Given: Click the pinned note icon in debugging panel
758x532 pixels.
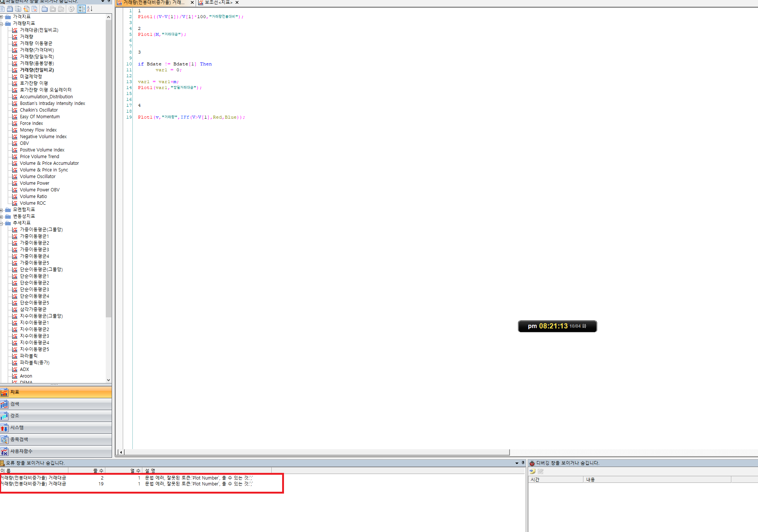Looking at the screenshot, I should click(x=532, y=471).
